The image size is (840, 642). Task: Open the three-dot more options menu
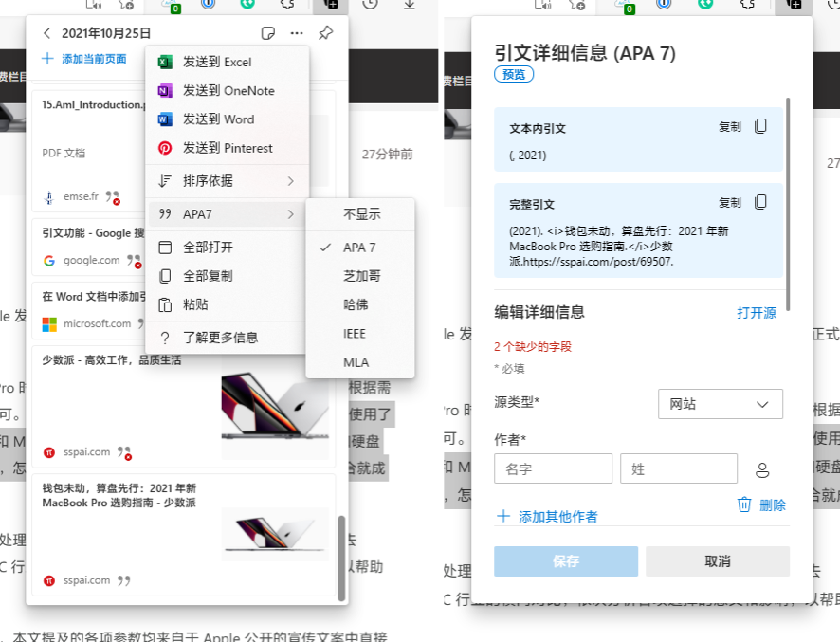coord(297,33)
